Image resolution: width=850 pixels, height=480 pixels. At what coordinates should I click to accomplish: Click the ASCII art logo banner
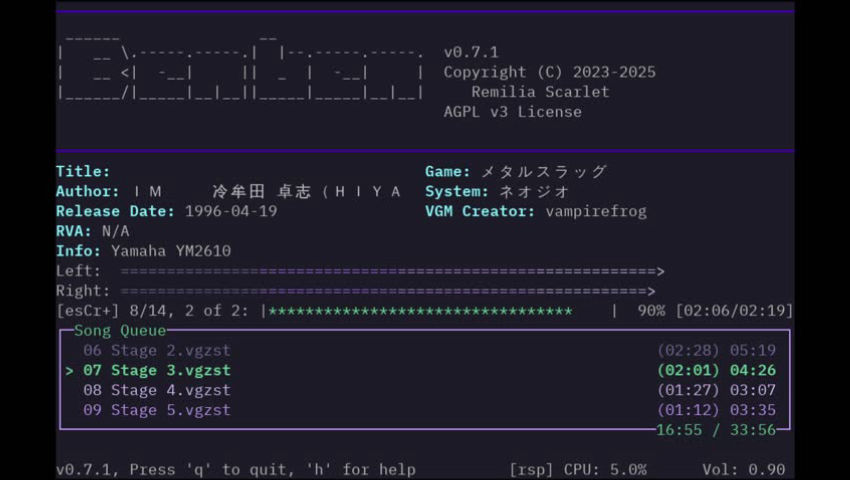(x=240, y=72)
